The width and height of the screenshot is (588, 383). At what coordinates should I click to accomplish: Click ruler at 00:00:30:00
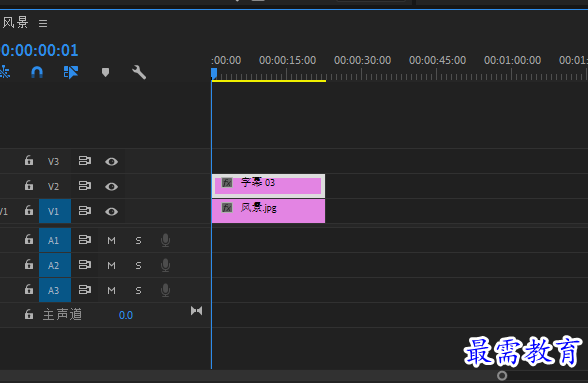tap(362, 60)
